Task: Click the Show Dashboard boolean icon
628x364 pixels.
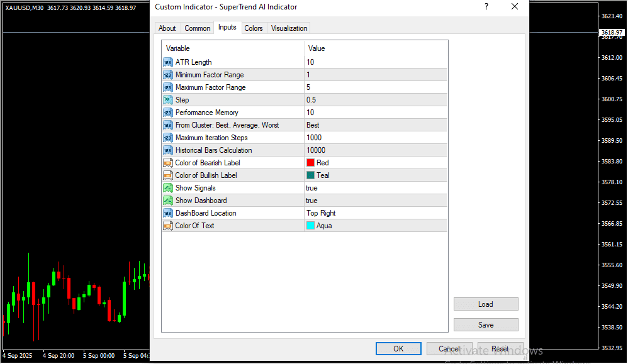Action: click(x=168, y=201)
